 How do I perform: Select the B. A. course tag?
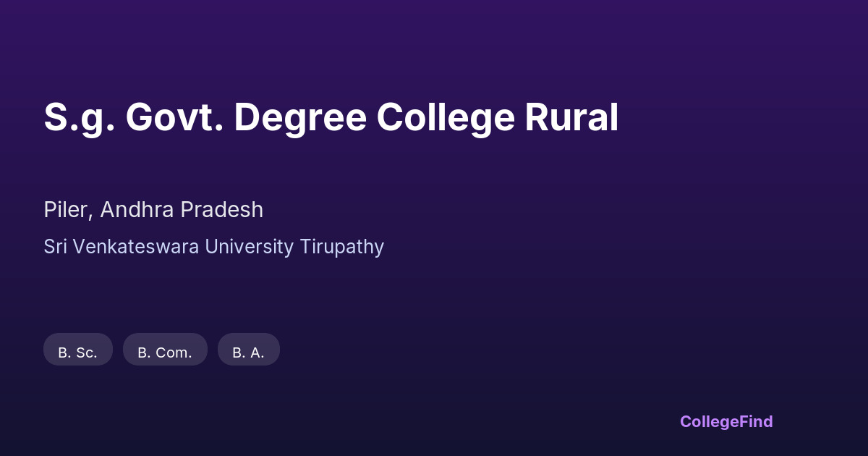click(249, 350)
